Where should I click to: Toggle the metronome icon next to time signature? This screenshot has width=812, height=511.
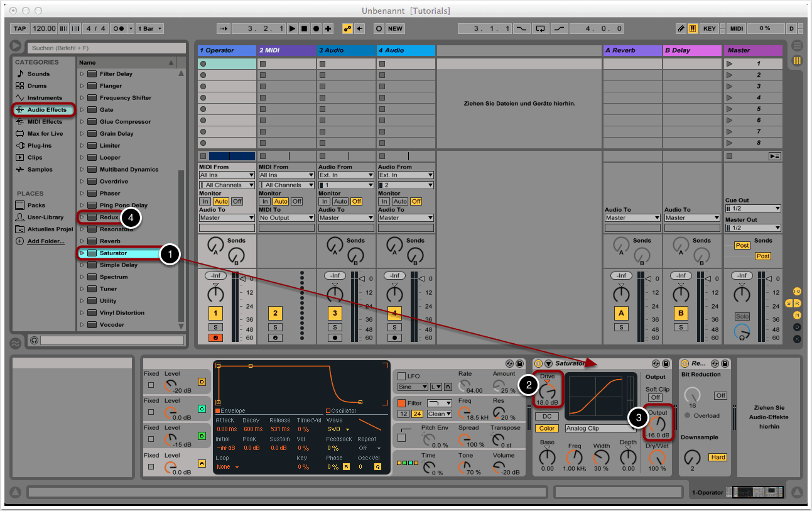coord(119,29)
